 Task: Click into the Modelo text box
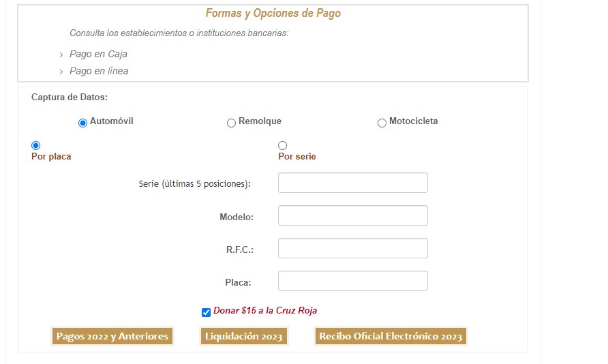[352, 215]
